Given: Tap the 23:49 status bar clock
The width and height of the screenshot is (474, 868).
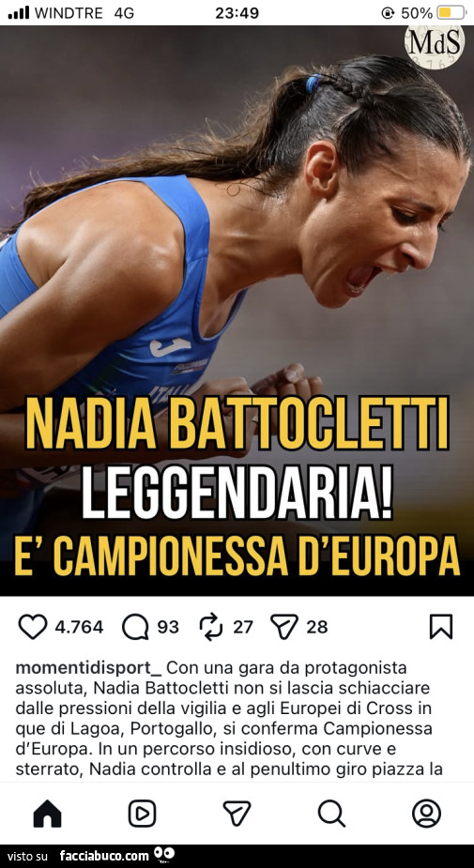Looking at the screenshot, I should [237, 13].
